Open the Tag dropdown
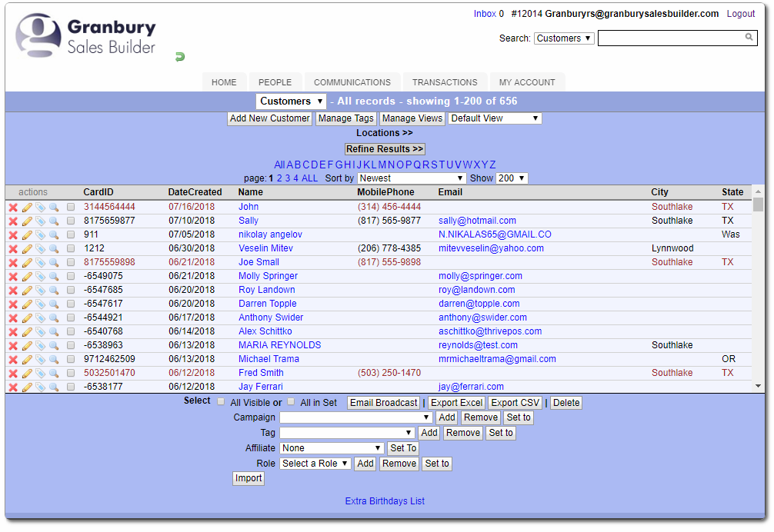Screen dimensions: 774x532 [x=347, y=433]
